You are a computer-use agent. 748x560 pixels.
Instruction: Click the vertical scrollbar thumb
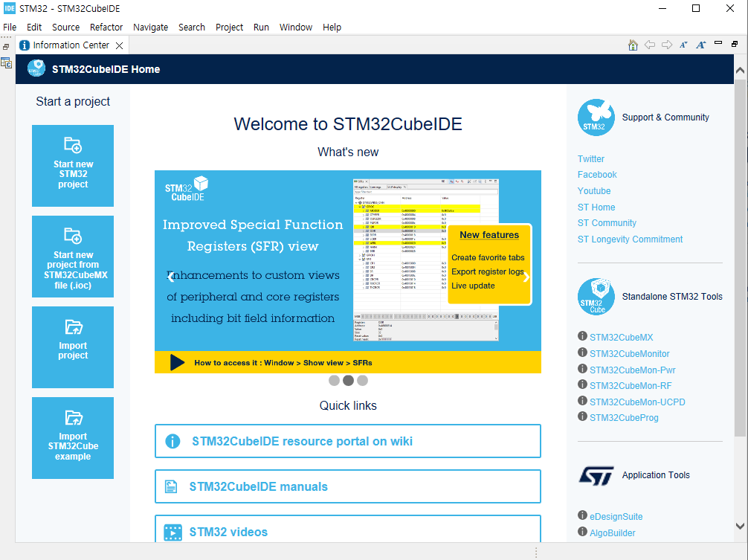740,257
